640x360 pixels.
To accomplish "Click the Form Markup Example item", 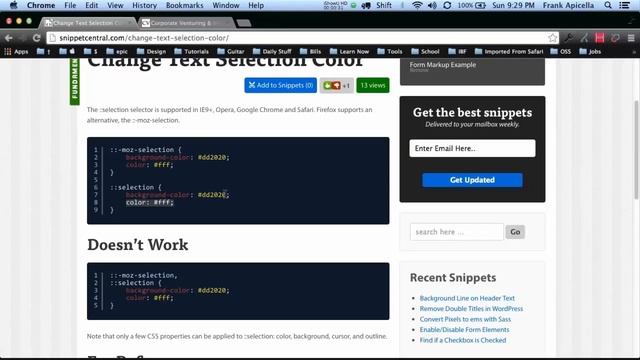I will click(x=442, y=65).
